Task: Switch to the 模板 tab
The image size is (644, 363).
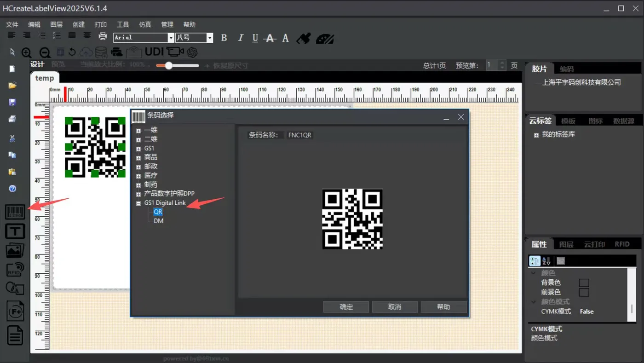Action: 569,121
